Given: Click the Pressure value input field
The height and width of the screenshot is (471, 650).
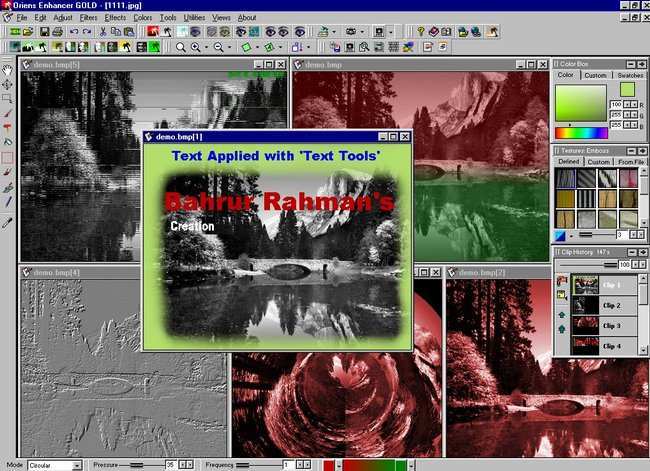Looking at the screenshot, I should [x=171, y=465].
